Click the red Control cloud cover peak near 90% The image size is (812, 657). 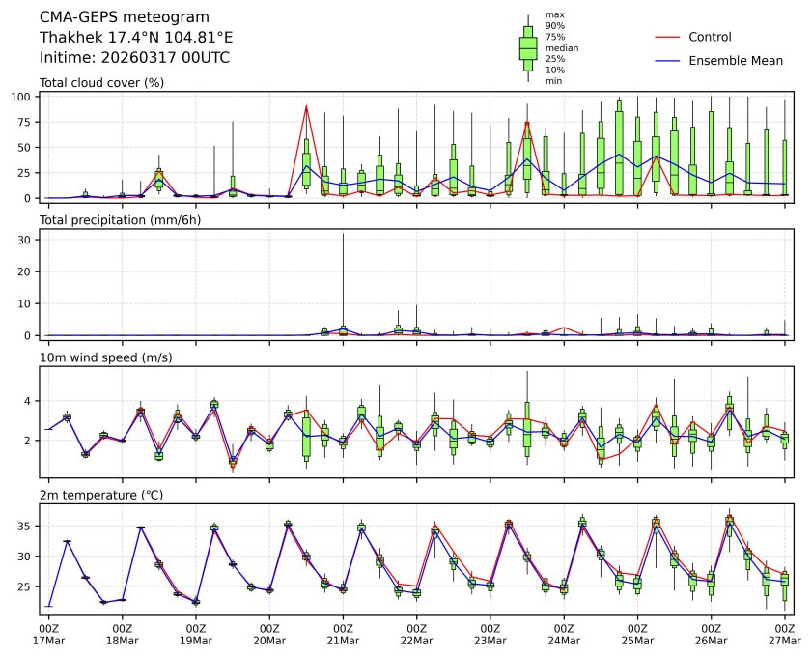[x=306, y=106]
